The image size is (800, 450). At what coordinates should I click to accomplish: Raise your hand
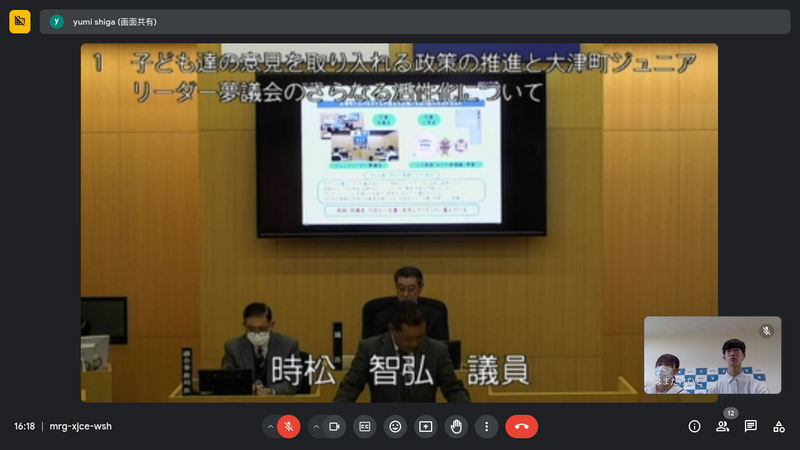[x=456, y=426]
